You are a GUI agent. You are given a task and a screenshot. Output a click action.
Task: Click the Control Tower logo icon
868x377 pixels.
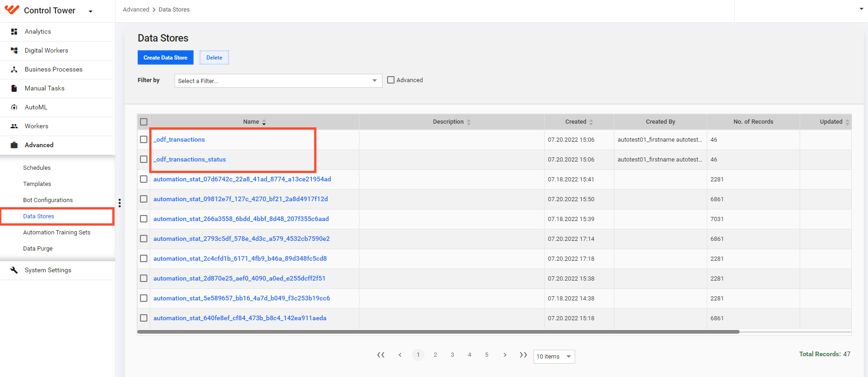[x=12, y=10]
